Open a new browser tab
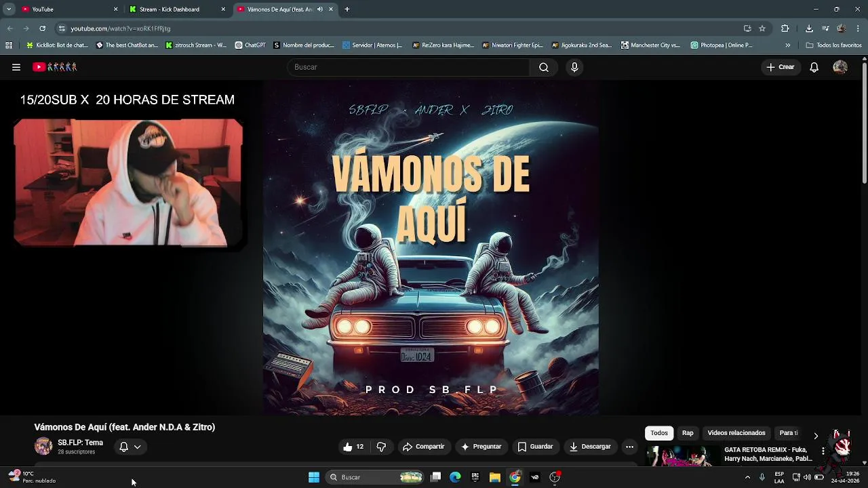Viewport: 868px width, 488px height. (347, 9)
